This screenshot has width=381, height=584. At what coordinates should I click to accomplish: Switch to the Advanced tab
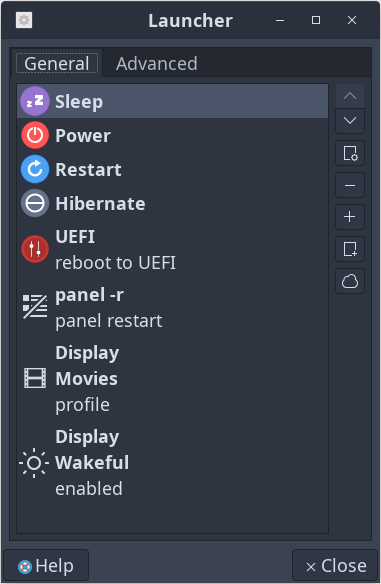click(x=156, y=64)
